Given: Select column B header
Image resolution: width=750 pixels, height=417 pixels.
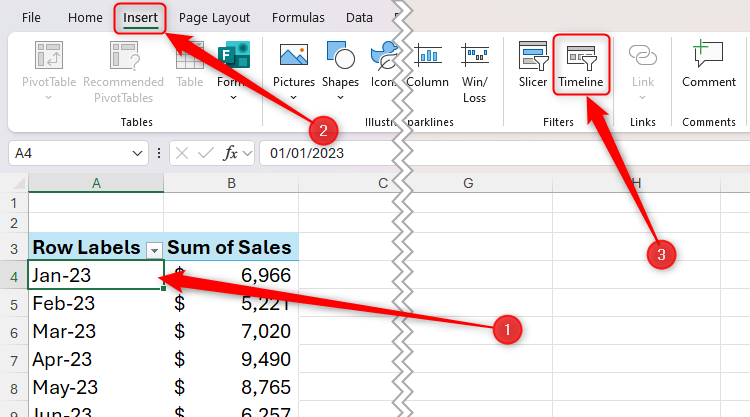Looking at the screenshot, I should coord(230,183).
